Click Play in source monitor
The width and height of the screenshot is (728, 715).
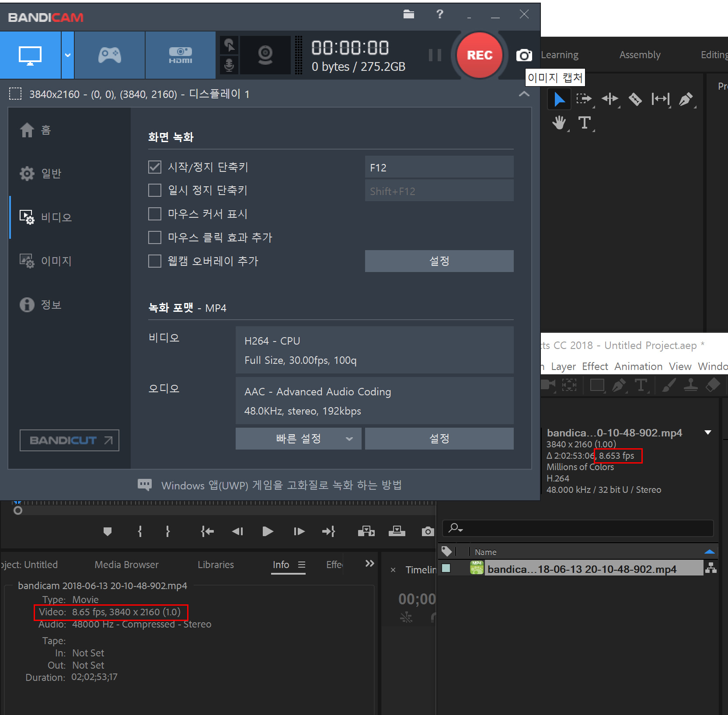pos(268,531)
